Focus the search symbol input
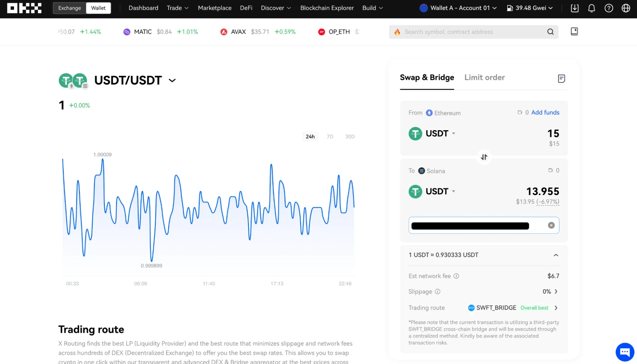 tap(474, 32)
